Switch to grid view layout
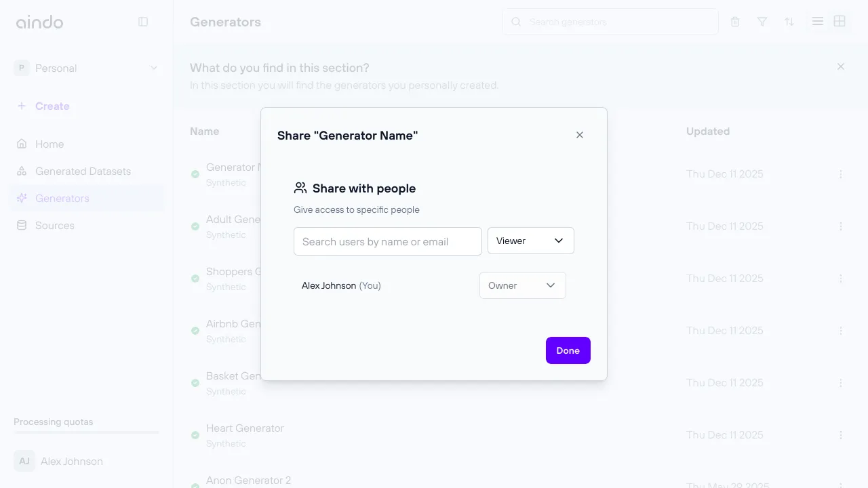The width and height of the screenshot is (868, 488). (x=840, y=21)
